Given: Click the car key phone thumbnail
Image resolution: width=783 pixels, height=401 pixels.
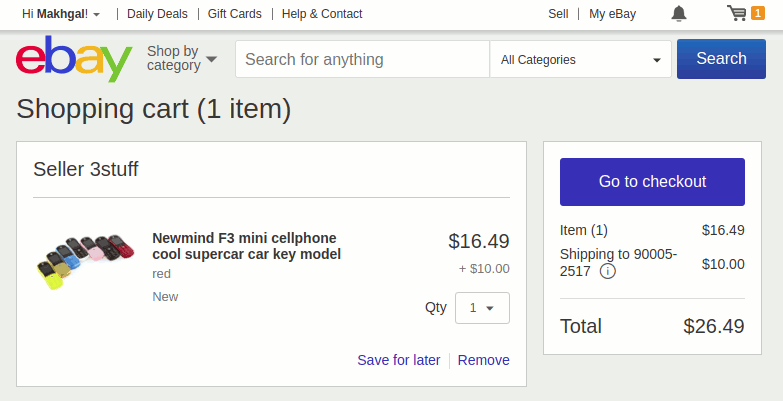Looking at the screenshot, I should click(x=80, y=262).
